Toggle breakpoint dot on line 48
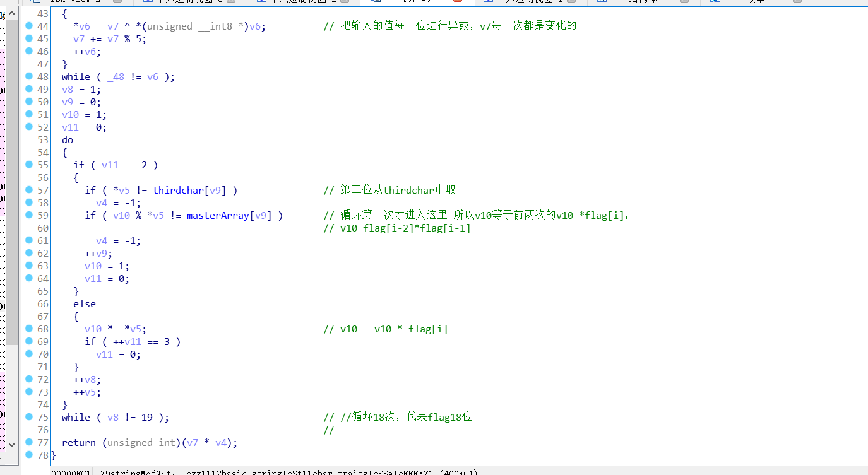Image resolution: width=868 pixels, height=475 pixels. (x=29, y=76)
